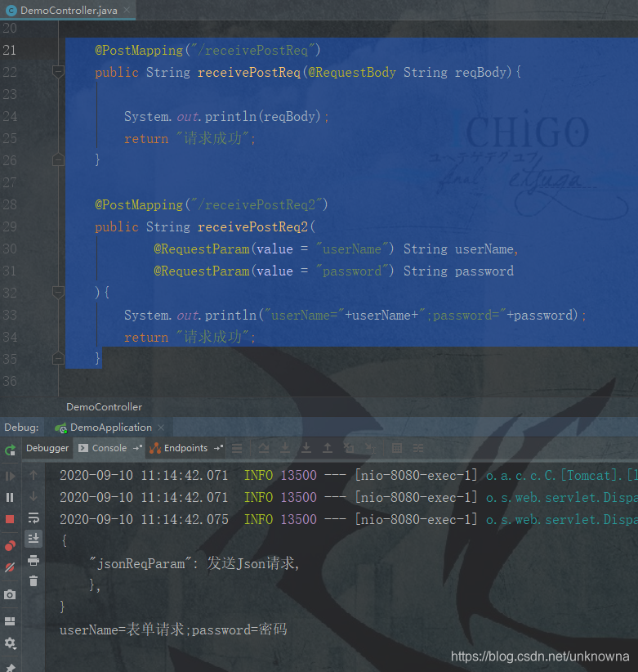The width and height of the screenshot is (638, 672).
Task: Pause the running program
Action: (x=10, y=497)
